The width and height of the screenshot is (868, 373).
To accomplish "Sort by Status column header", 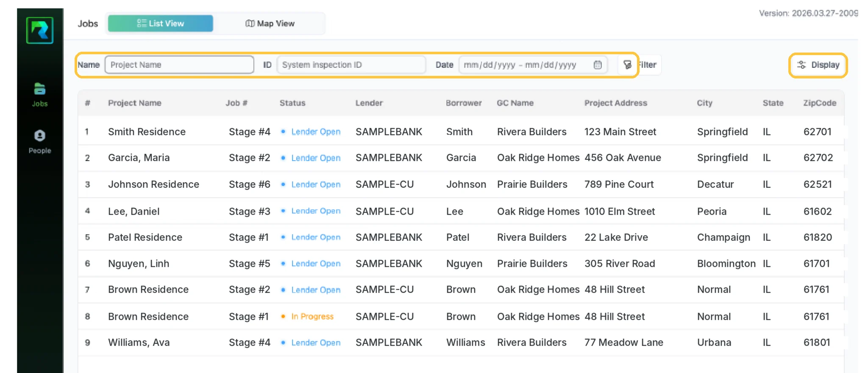I will pyautogui.click(x=292, y=103).
